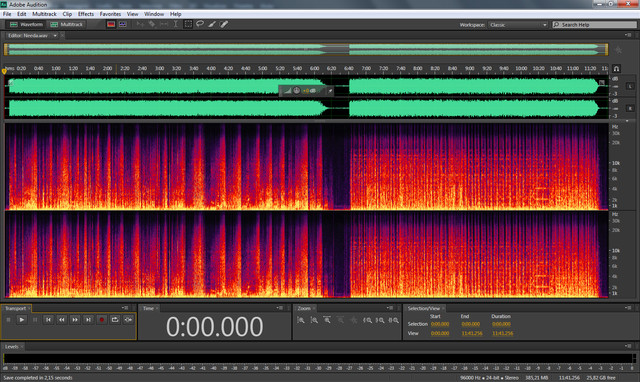Open the Levels panel options menu
The image size is (640, 382).
[628, 346]
